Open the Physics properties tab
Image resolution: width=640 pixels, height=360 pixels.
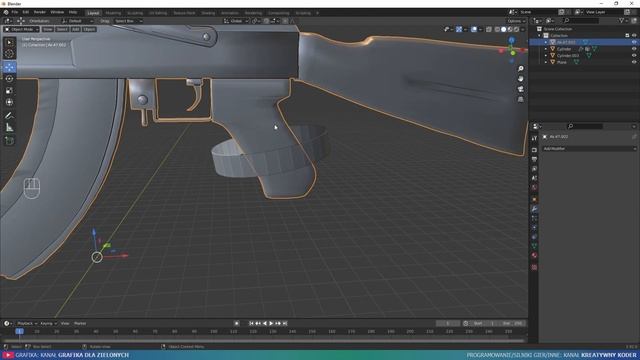534,227
